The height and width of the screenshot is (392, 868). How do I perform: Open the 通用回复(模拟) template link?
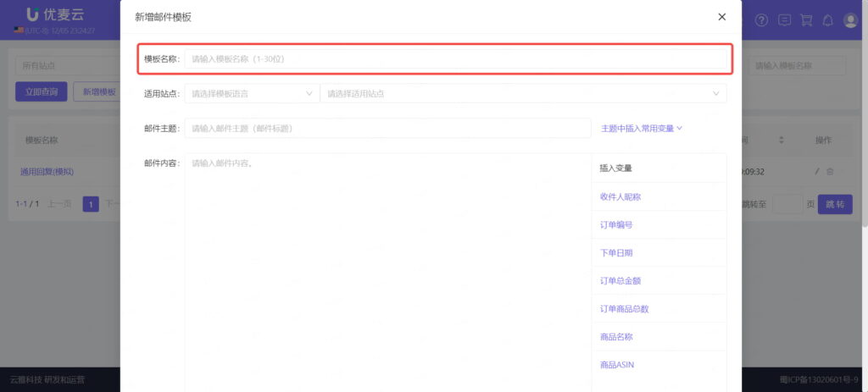click(47, 171)
